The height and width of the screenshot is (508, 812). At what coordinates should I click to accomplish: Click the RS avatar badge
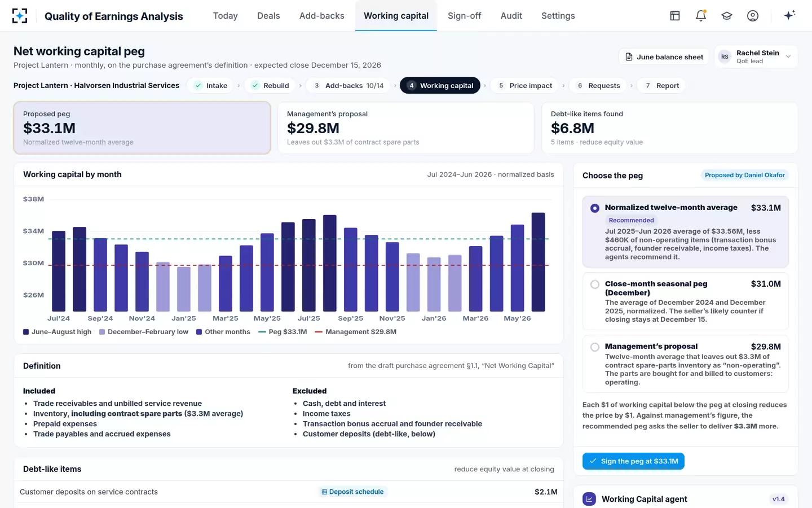click(725, 57)
